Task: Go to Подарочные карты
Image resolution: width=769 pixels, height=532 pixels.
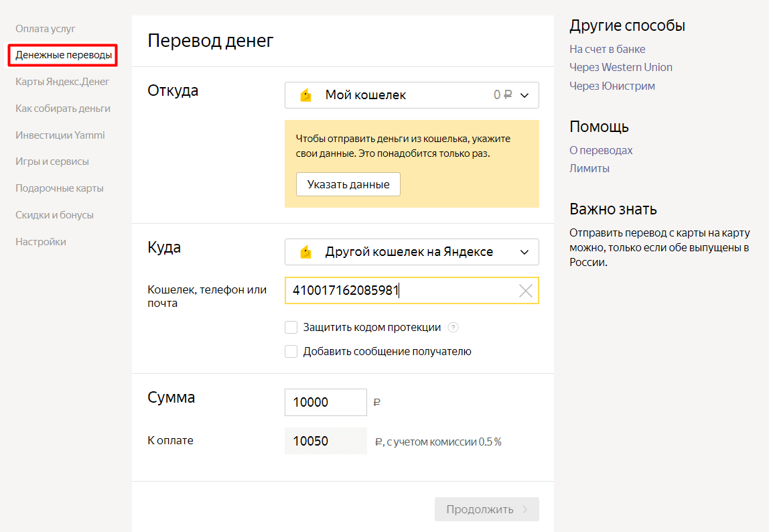Action: tap(60, 188)
